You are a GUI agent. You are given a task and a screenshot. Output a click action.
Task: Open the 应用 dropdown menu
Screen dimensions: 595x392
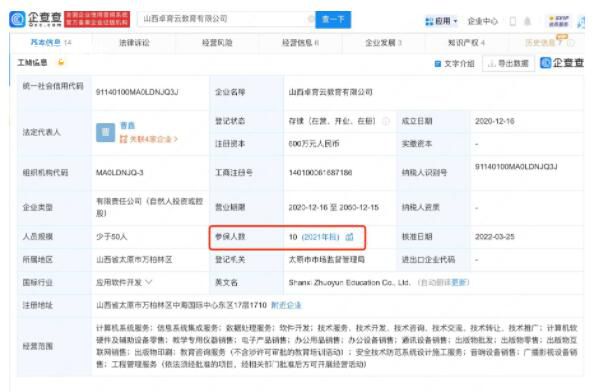(441, 21)
